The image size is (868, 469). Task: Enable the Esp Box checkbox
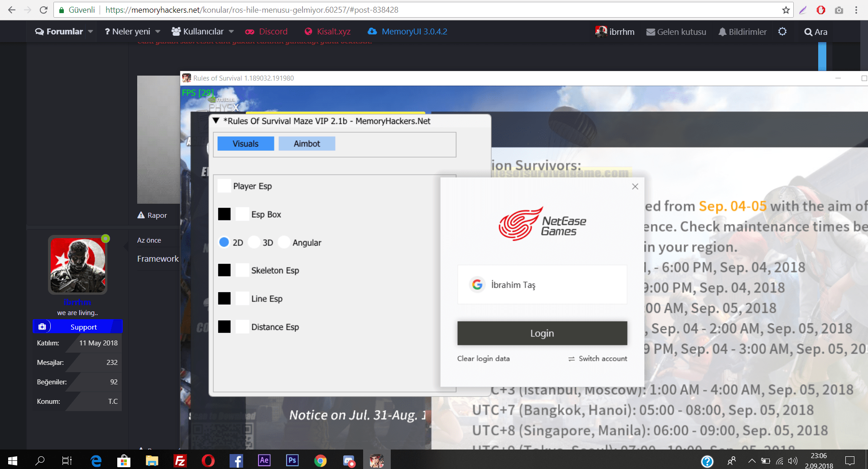(242, 214)
